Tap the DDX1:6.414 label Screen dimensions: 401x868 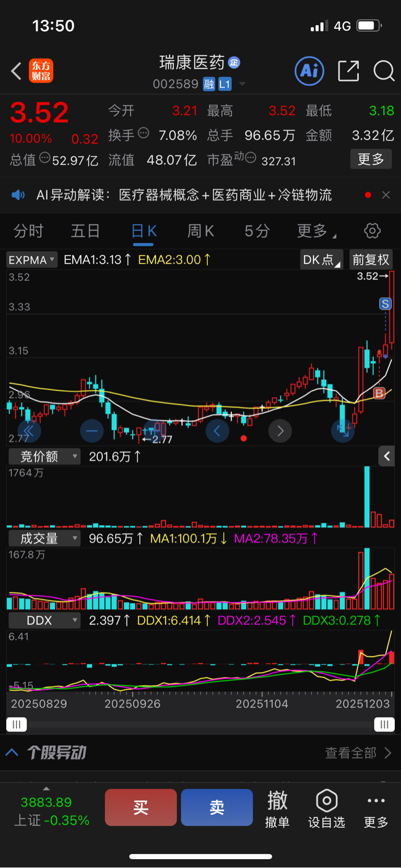(174, 620)
